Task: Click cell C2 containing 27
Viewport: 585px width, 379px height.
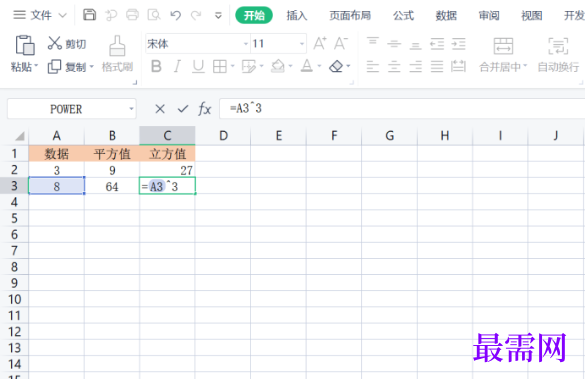Action: point(167,170)
